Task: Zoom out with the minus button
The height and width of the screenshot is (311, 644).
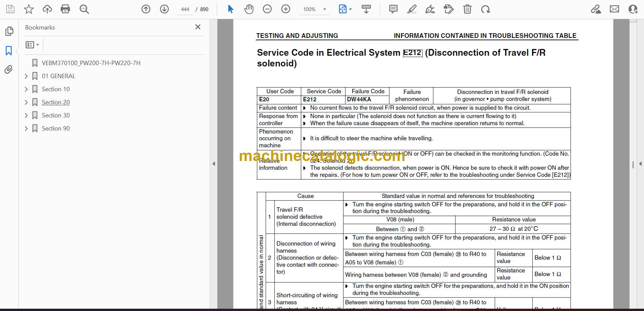Action: pos(267,9)
